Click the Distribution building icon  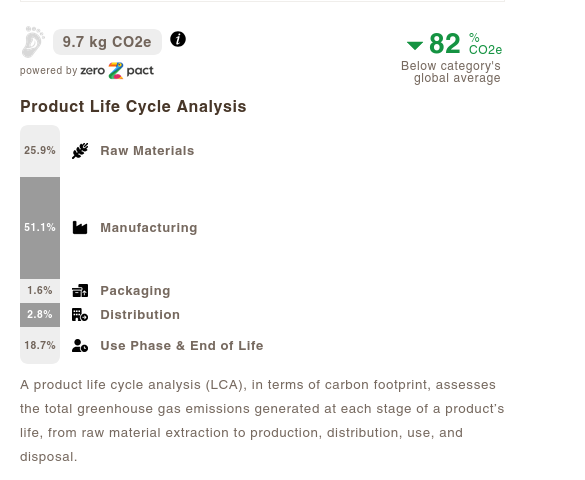coord(80,315)
